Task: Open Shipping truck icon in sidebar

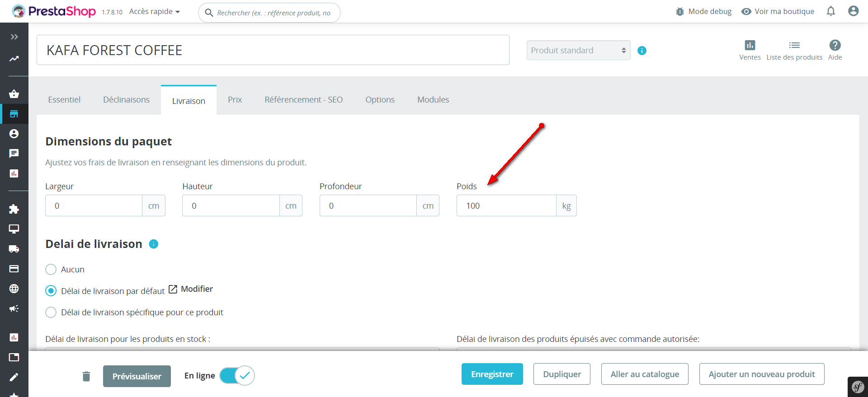Action: 14,249
